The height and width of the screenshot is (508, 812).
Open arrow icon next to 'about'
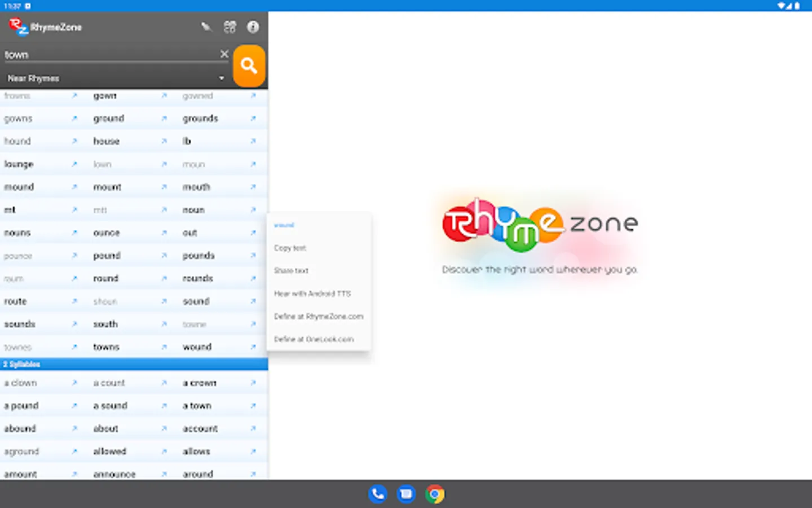(x=164, y=428)
